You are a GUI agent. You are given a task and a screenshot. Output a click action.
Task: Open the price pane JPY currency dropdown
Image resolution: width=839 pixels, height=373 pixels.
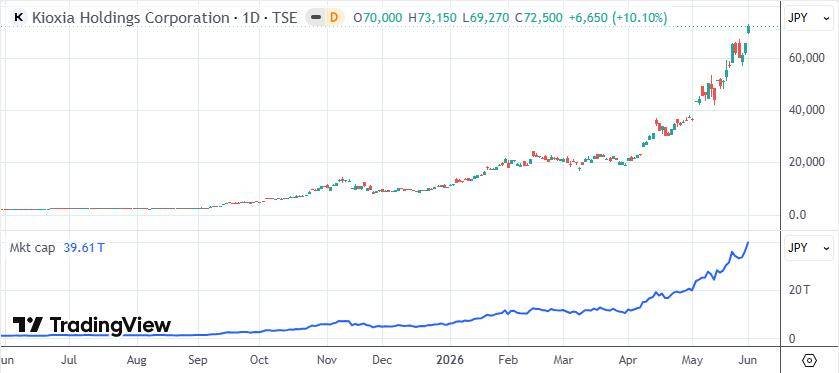808,18
